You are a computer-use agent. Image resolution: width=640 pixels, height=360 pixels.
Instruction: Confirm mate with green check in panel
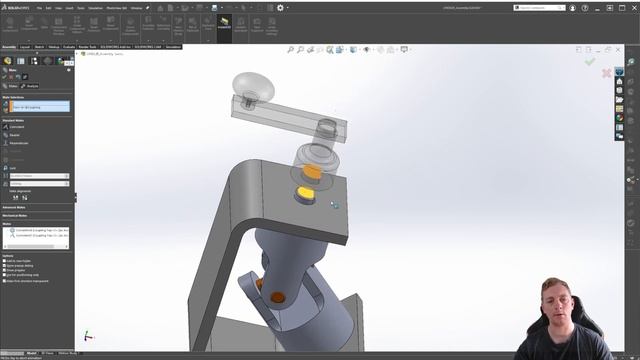[4, 77]
